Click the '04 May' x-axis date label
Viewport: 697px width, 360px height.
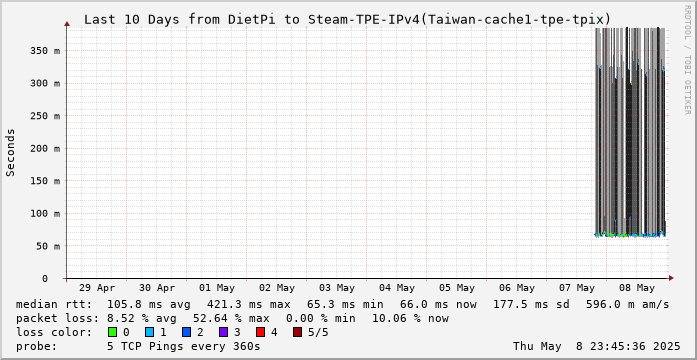pyautogui.click(x=397, y=288)
